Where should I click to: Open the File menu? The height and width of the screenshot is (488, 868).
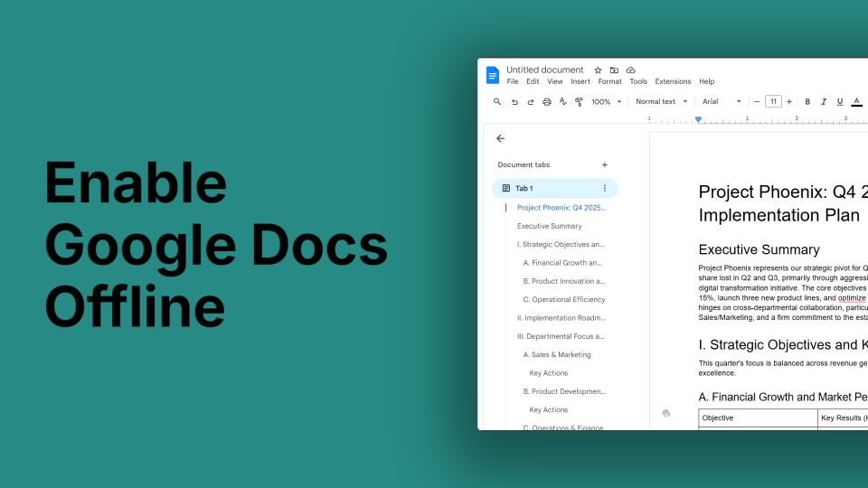pyautogui.click(x=513, y=81)
